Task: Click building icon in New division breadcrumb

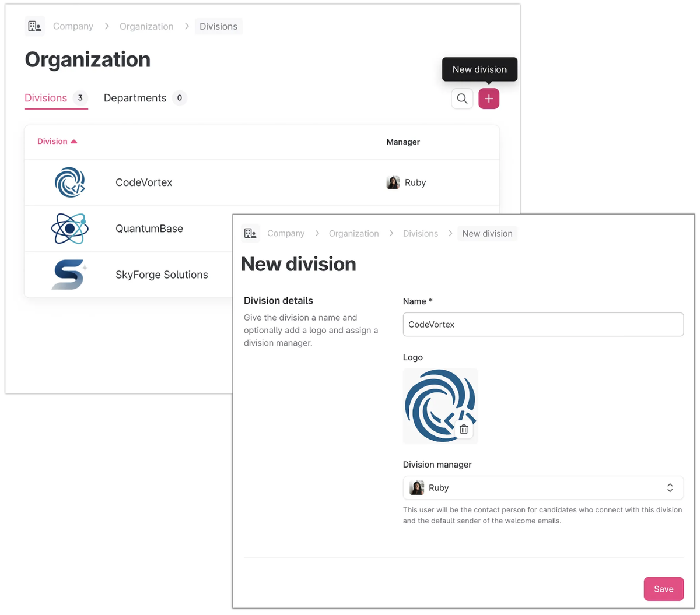Action: 250,233
